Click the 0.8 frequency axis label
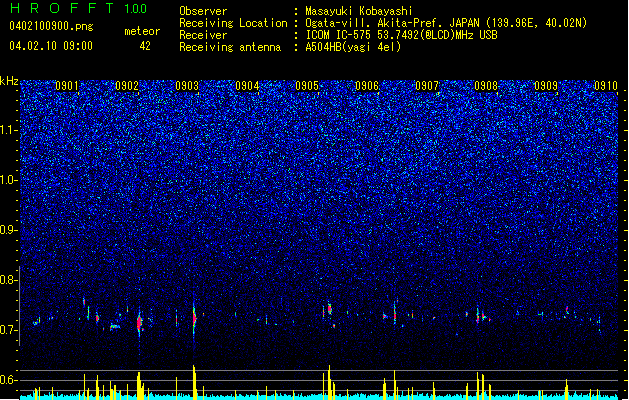Viewport: 629px width, 400px height. tap(9, 280)
